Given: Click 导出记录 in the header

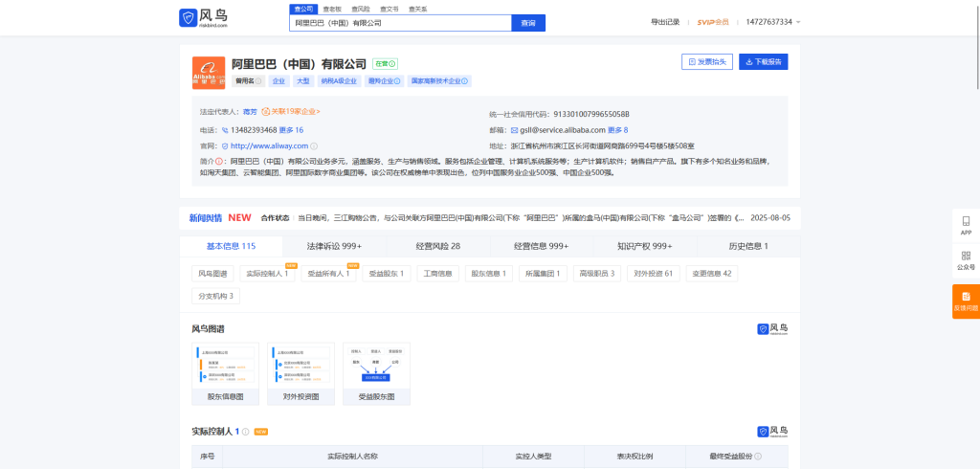Looking at the screenshot, I should click(x=665, y=22).
